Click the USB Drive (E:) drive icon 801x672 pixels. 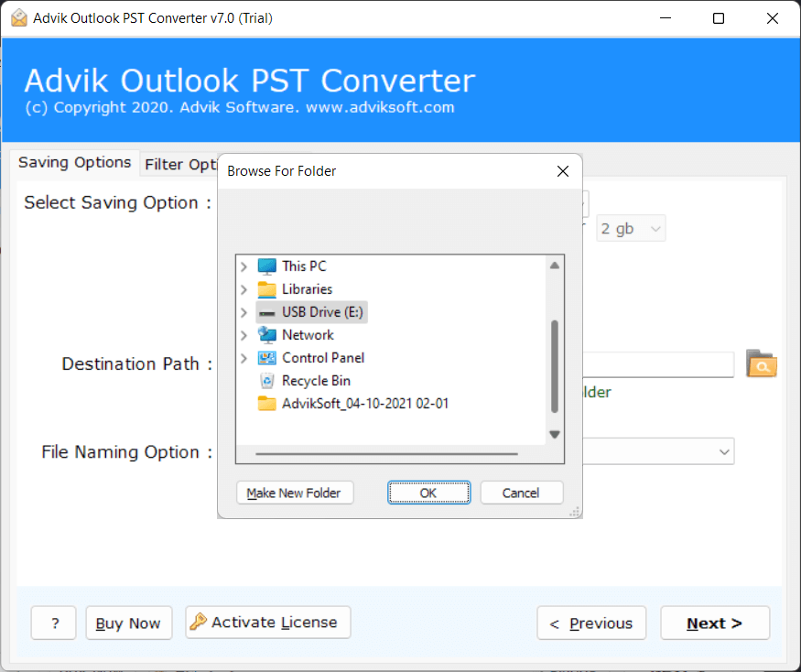click(x=266, y=313)
